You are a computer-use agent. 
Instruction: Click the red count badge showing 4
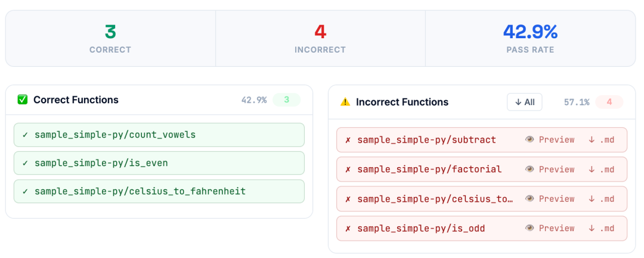pos(609,102)
